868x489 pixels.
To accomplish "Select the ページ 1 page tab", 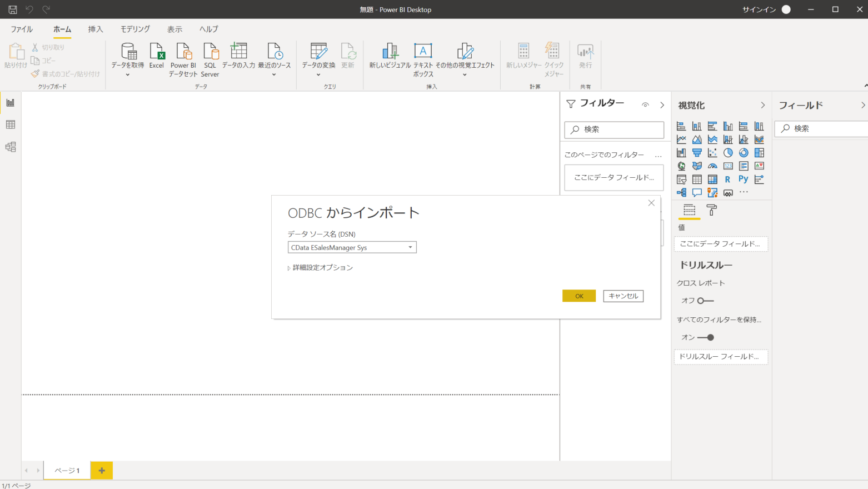I will pyautogui.click(x=67, y=470).
